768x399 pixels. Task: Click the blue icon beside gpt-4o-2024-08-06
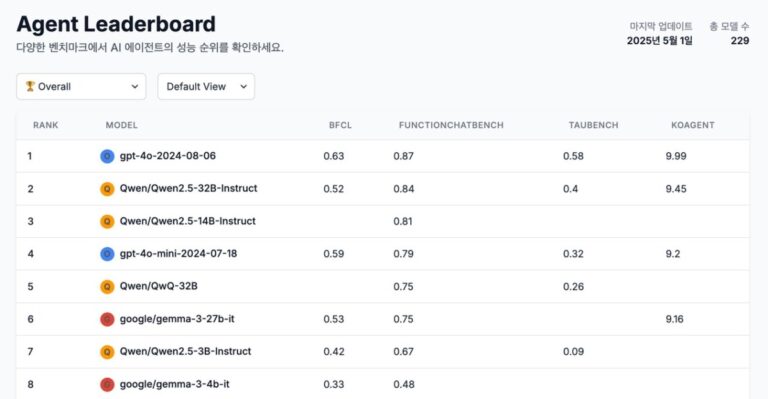tap(107, 156)
